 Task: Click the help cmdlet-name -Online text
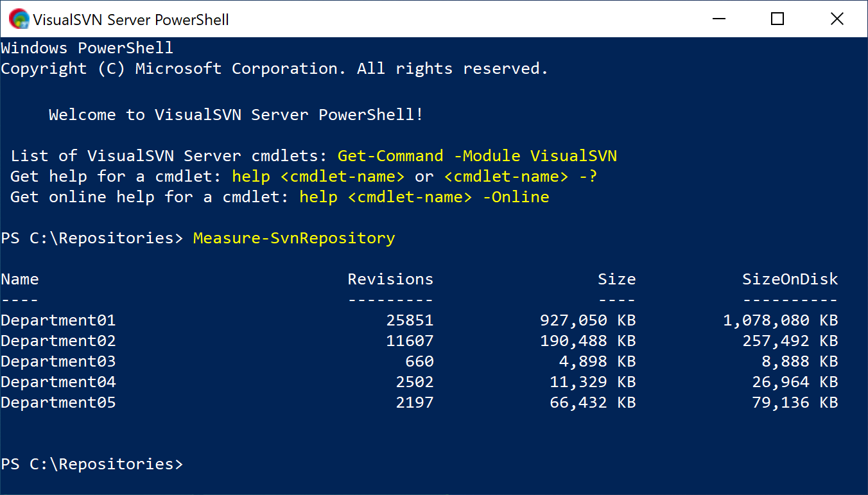click(x=424, y=196)
